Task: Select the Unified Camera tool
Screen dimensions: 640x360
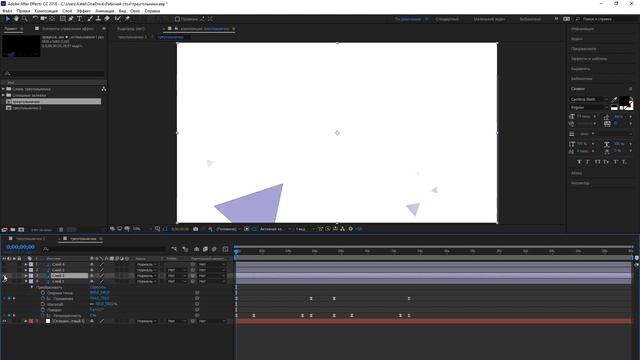Action: pyautogui.click(x=44, y=19)
